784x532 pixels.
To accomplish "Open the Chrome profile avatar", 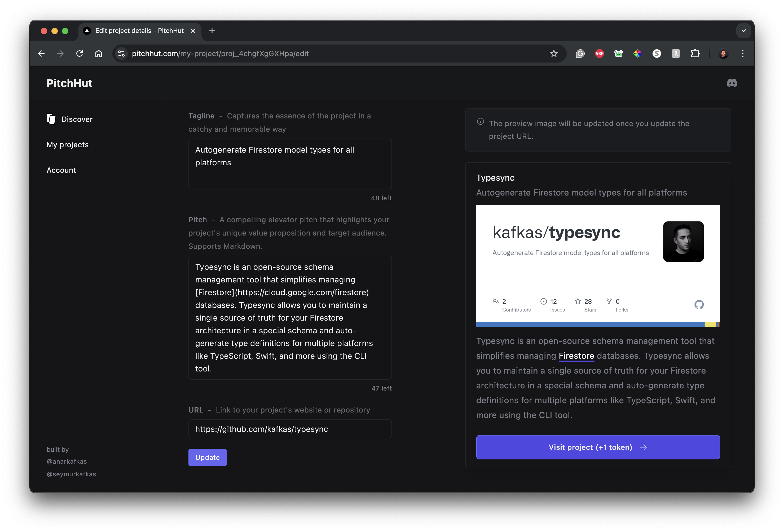I will (x=723, y=54).
